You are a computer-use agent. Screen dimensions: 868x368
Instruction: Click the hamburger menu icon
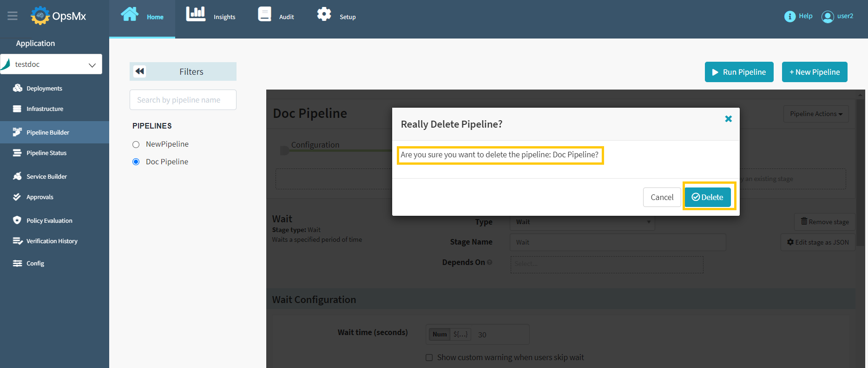pyautogui.click(x=13, y=16)
